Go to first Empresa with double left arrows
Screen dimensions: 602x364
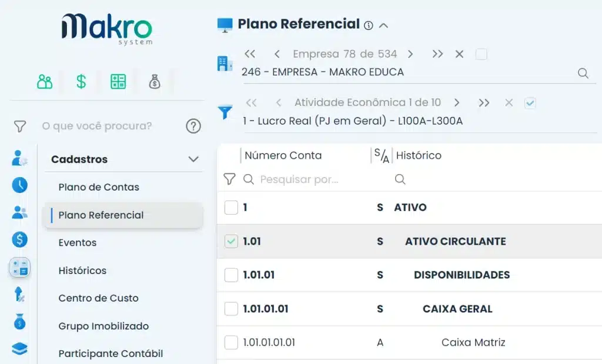tap(250, 54)
